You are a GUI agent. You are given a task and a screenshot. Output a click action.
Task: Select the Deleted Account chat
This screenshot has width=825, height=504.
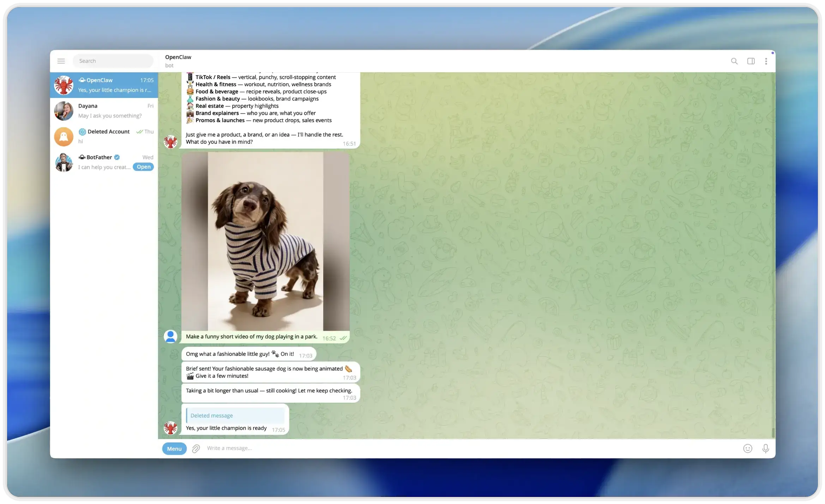point(104,136)
